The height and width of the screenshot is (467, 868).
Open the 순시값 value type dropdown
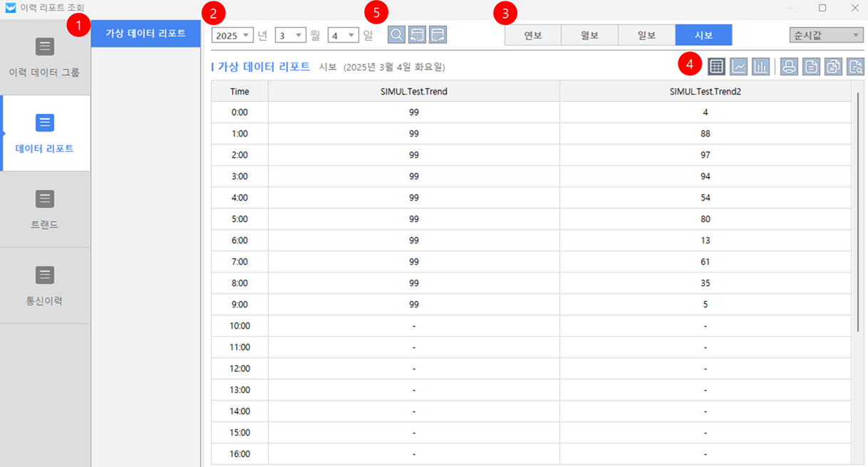[x=826, y=36]
